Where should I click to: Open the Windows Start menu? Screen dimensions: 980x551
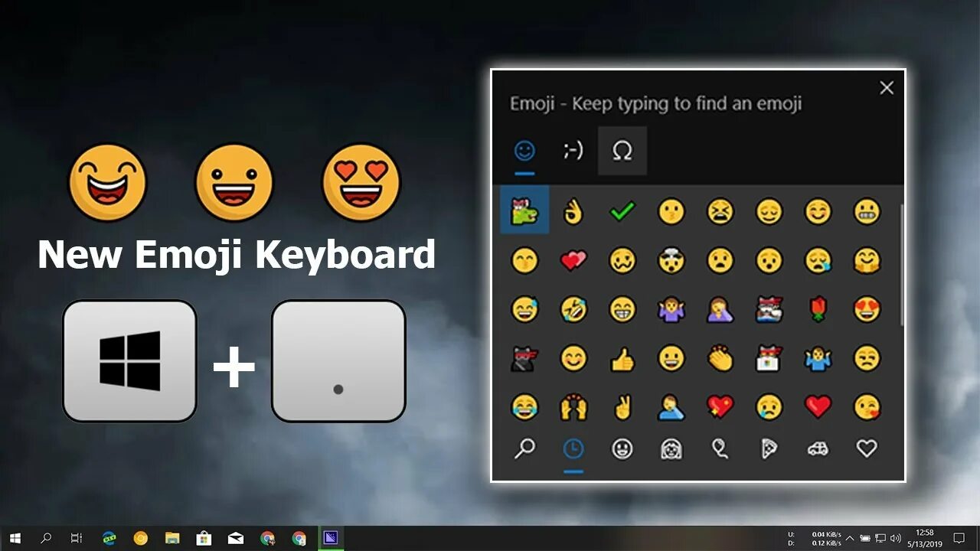click(15, 538)
